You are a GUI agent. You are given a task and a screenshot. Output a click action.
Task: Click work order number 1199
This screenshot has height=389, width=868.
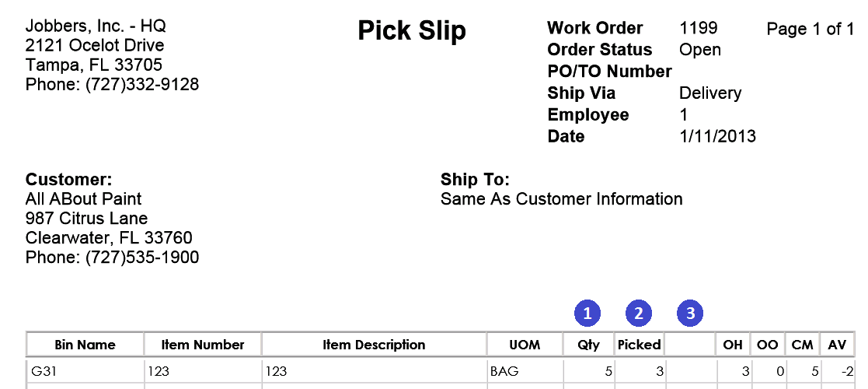click(x=699, y=29)
